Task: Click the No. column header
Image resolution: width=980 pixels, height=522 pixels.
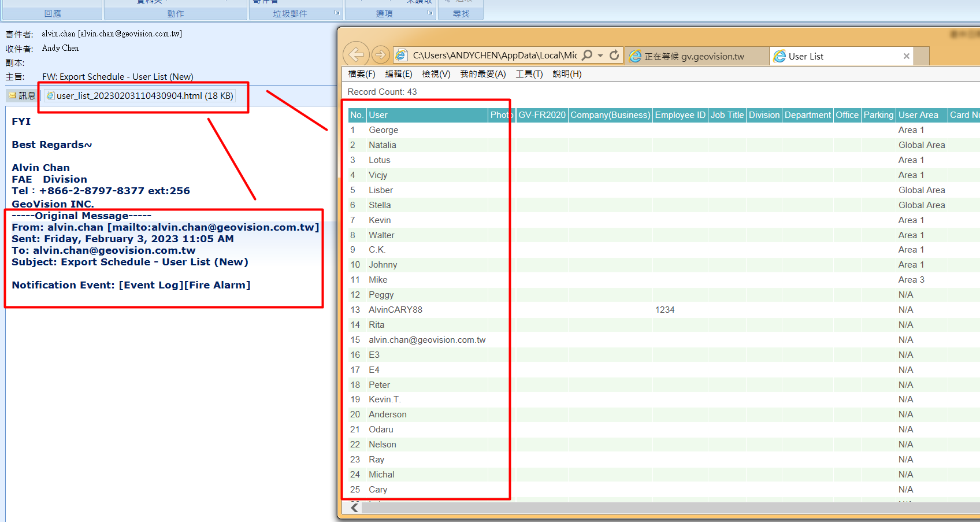Action: point(357,115)
